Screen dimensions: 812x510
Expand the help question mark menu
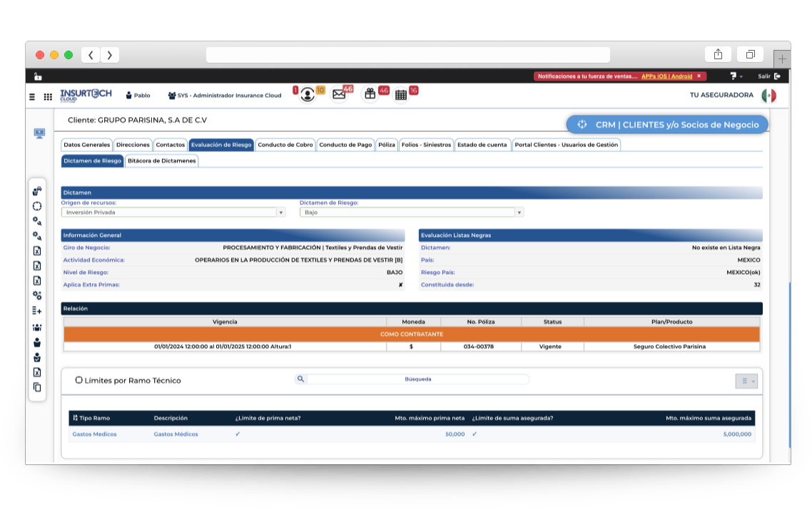pyautogui.click(x=736, y=76)
